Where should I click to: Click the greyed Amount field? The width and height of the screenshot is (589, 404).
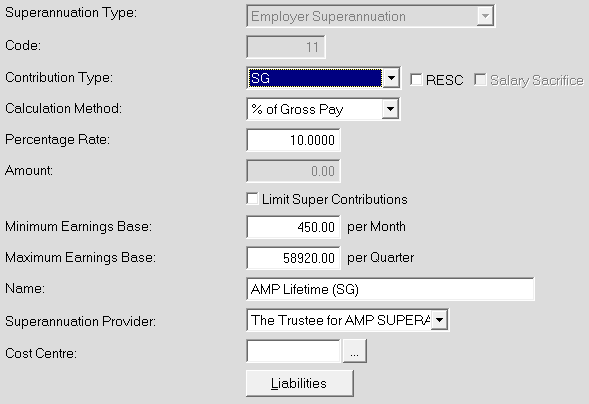[293, 171]
